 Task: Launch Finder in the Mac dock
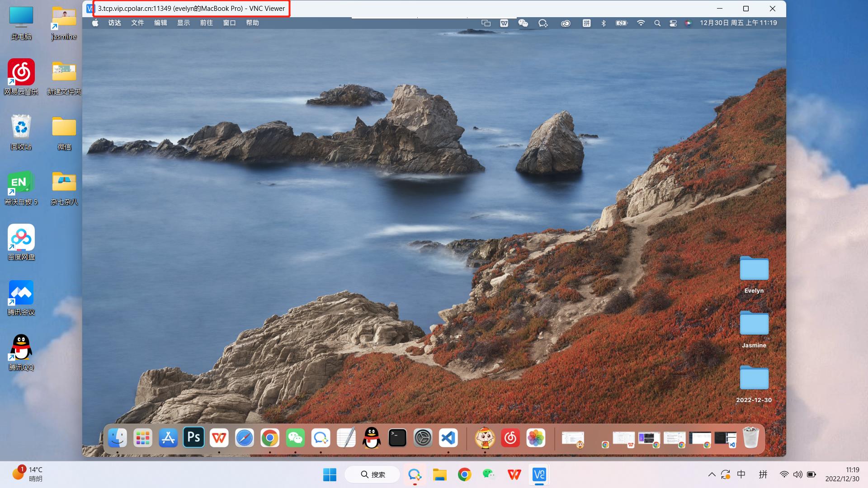point(118,437)
